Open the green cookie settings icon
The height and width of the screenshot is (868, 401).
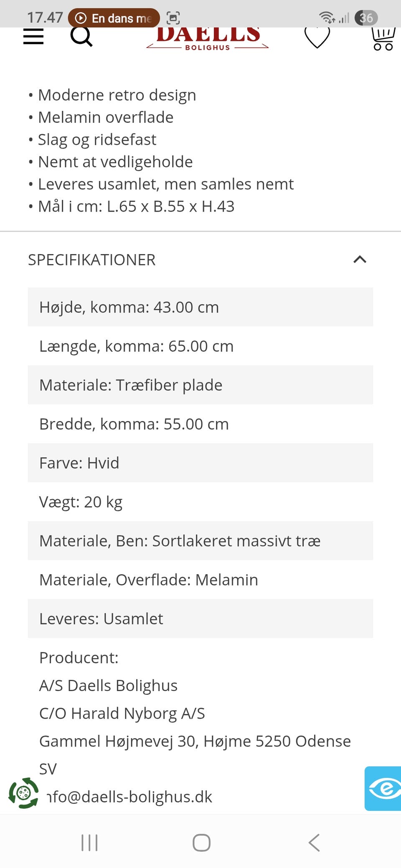tap(24, 793)
